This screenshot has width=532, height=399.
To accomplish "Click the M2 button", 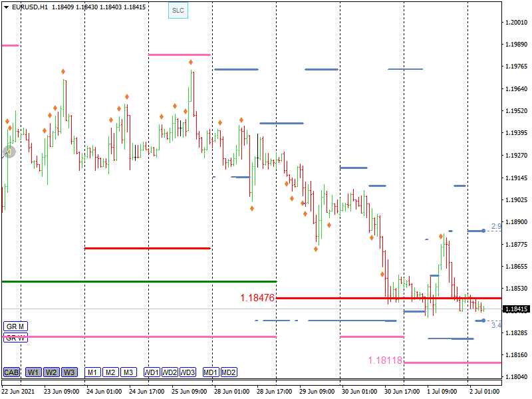I will [x=110, y=372].
